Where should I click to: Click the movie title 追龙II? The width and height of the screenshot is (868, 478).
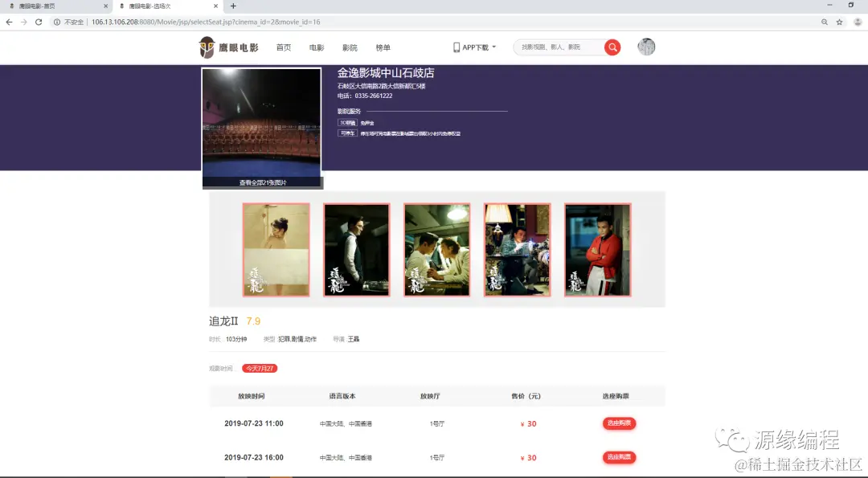[223, 321]
